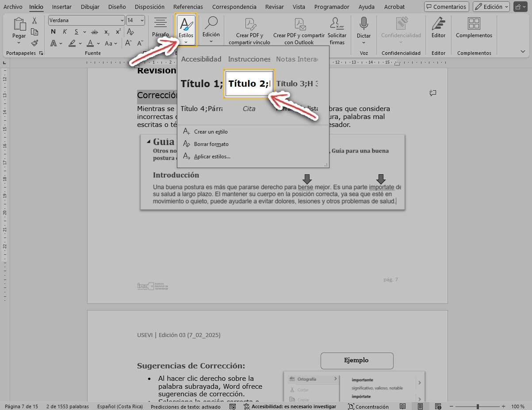
Task: Click the Cut scissors icon
Action: coord(34,21)
